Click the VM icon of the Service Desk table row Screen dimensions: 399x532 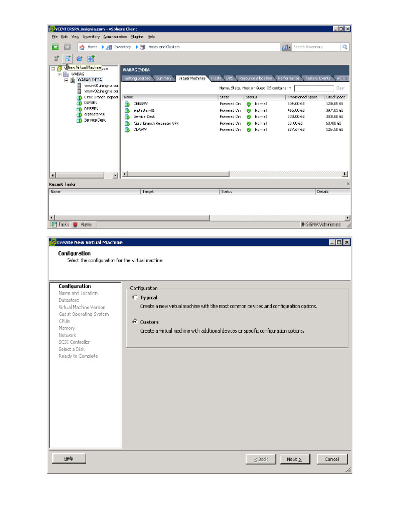coord(127,117)
